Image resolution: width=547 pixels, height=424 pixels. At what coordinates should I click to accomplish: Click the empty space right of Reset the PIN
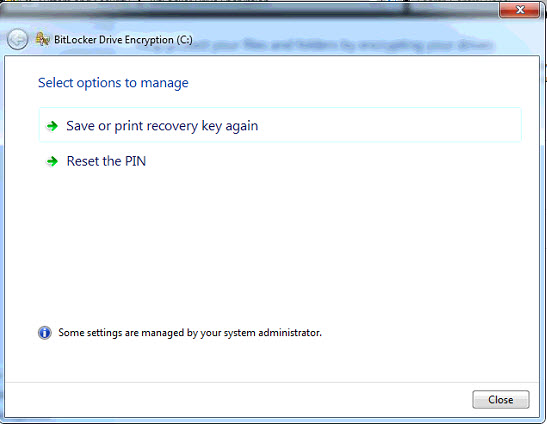click(333, 161)
